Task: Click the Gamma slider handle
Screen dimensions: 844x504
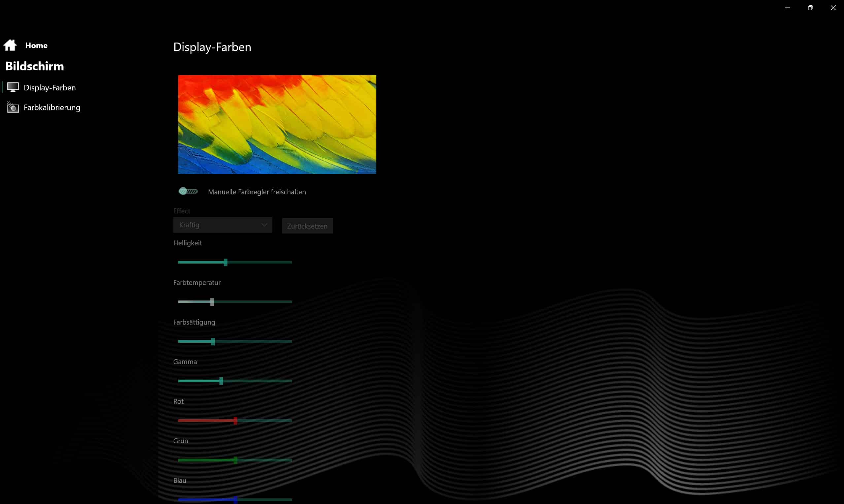Action: pos(221,381)
